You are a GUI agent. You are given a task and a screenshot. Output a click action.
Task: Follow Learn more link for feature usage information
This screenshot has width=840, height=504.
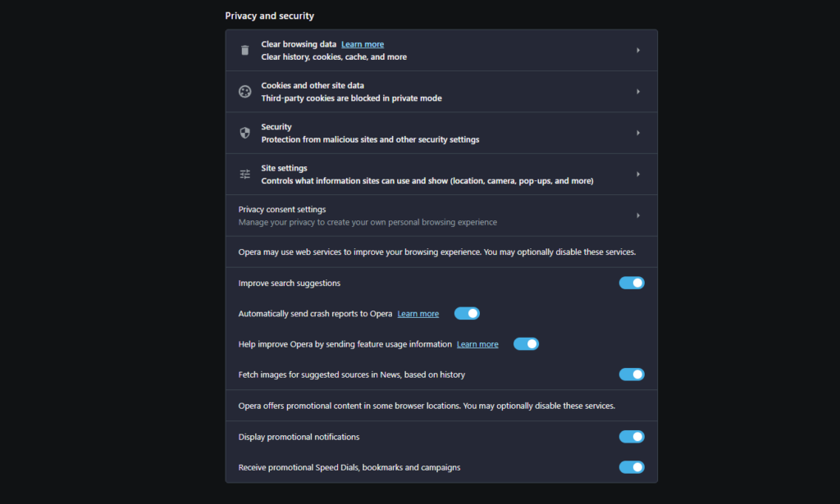coord(477,344)
